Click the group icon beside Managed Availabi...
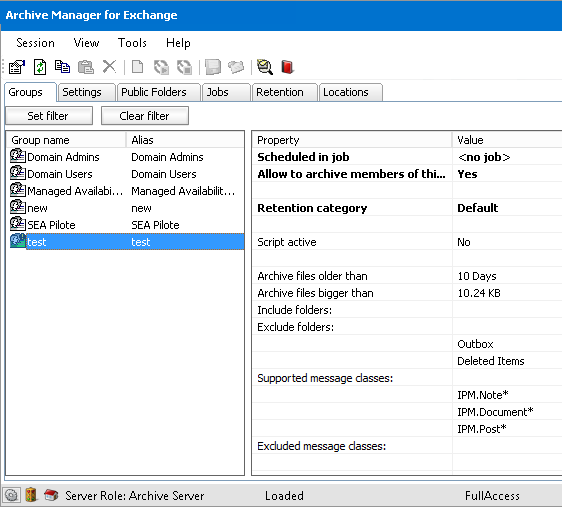Viewport: 562px width, 507px height. coord(18,191)
